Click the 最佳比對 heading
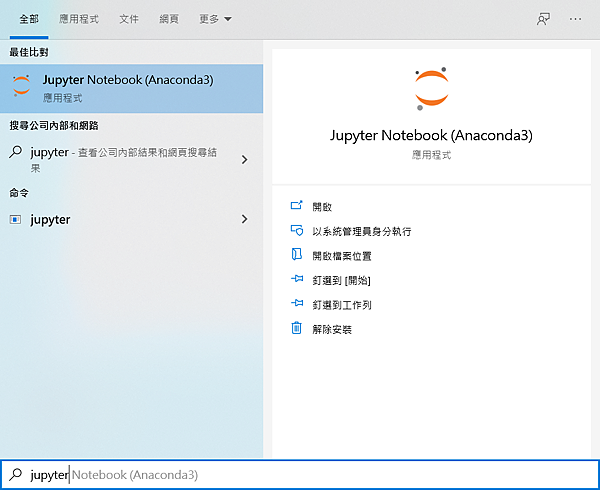 point(29,52)
